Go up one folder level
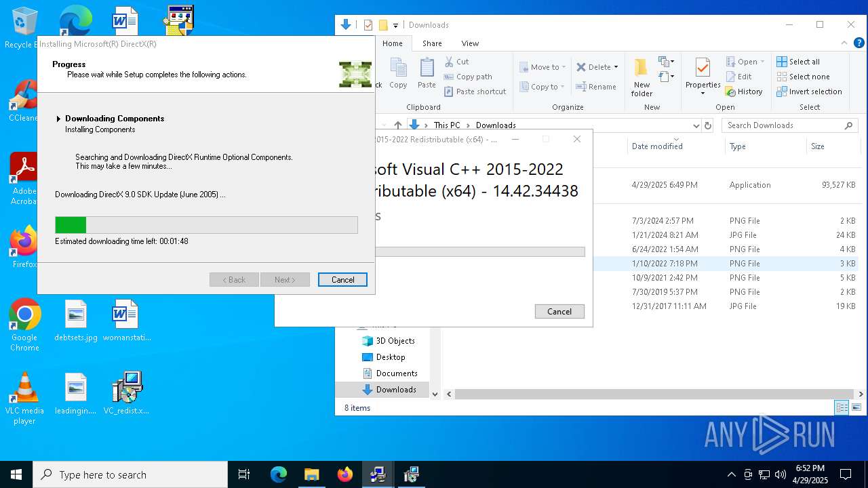The image size is (868, 488). 398,125
